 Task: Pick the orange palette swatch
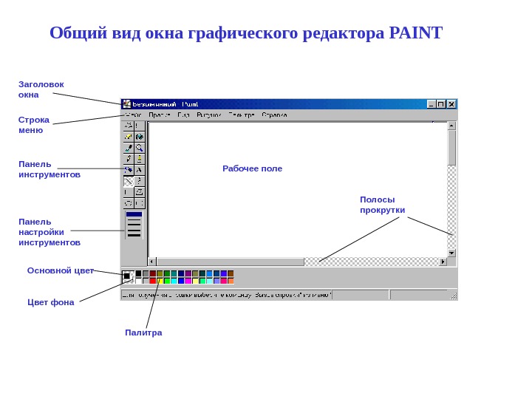click(x=231, y=281)
